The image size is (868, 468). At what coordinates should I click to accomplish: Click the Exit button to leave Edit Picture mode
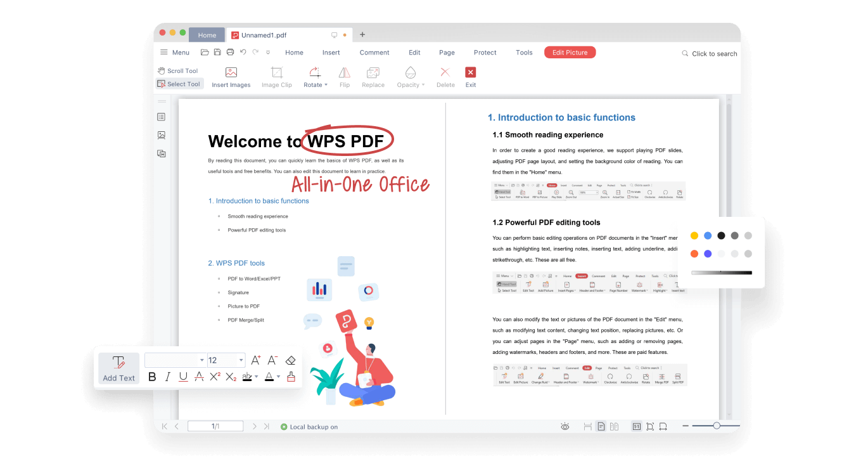click(470, 76)
